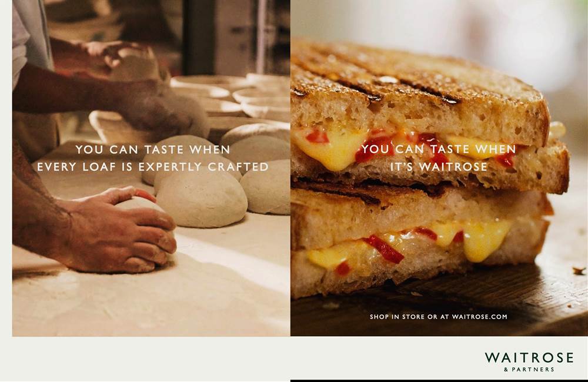Click the 'Every loaf is expertly crafted' headline
Viewport: 588px width, 382px height.
pos(153,167)
